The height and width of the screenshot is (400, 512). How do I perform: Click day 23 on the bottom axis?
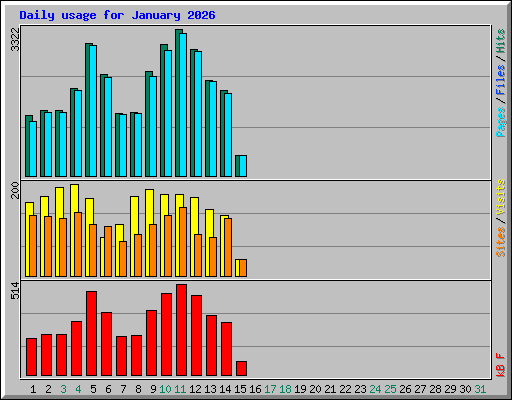click(360, 389)
